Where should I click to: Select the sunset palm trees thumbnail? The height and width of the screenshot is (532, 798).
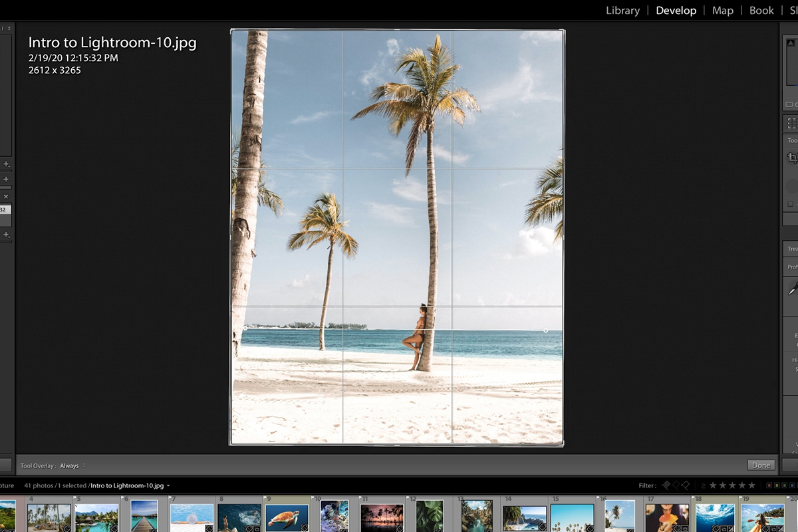click(x=382, y=517)
